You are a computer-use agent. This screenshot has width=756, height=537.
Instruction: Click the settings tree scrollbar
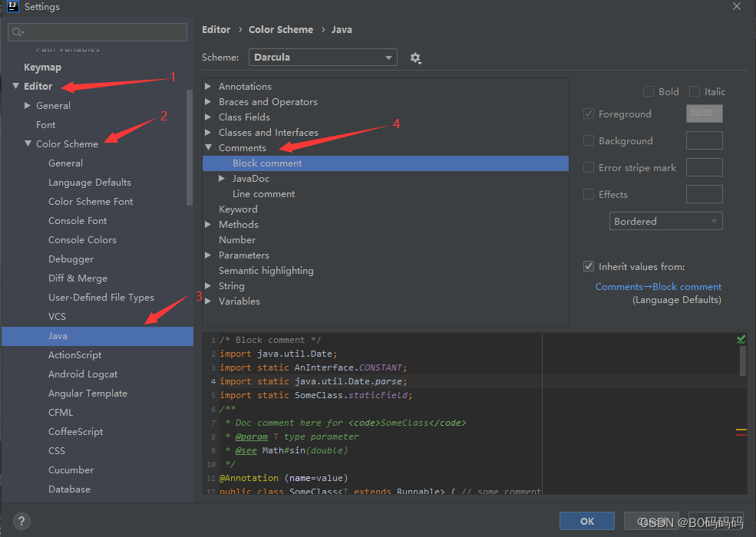click(x=190, y=147)
